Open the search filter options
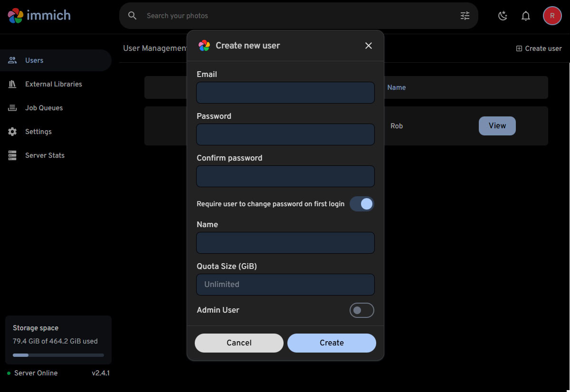 (x=465, y=15)
